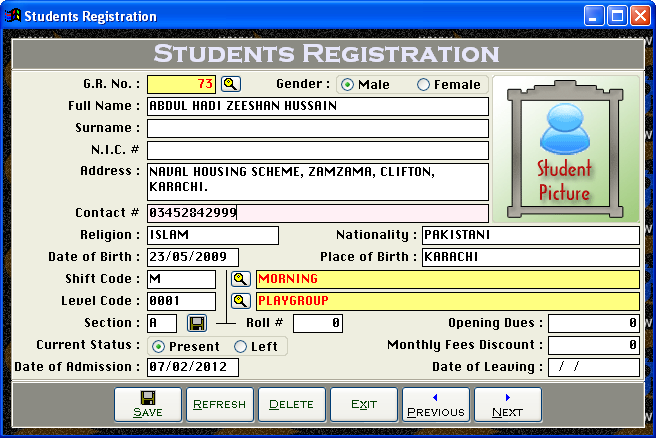Click floppy disk icon beside Section field

click(197, 323)
